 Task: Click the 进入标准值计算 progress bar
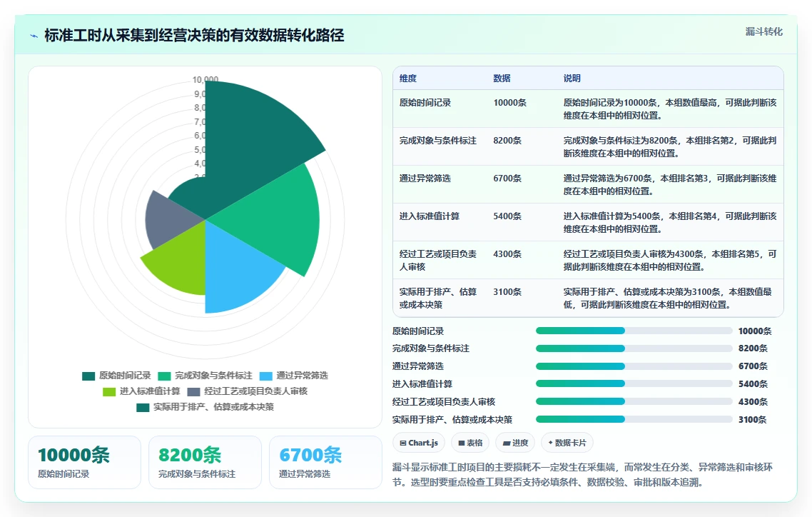click(634, 384)
